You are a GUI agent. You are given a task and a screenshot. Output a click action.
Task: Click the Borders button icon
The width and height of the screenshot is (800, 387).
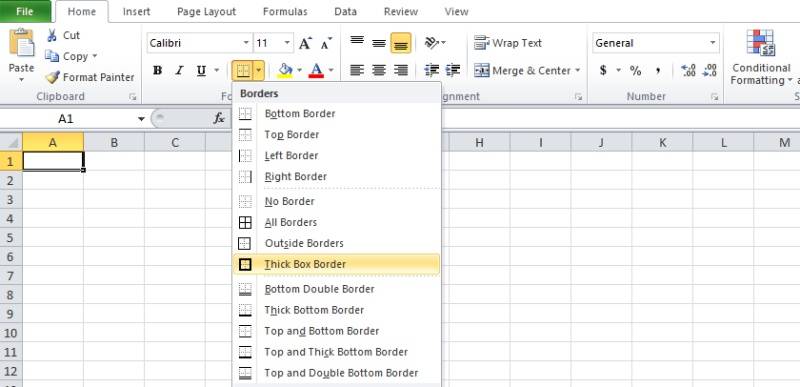pyautogui.click(x=243, y=71)
